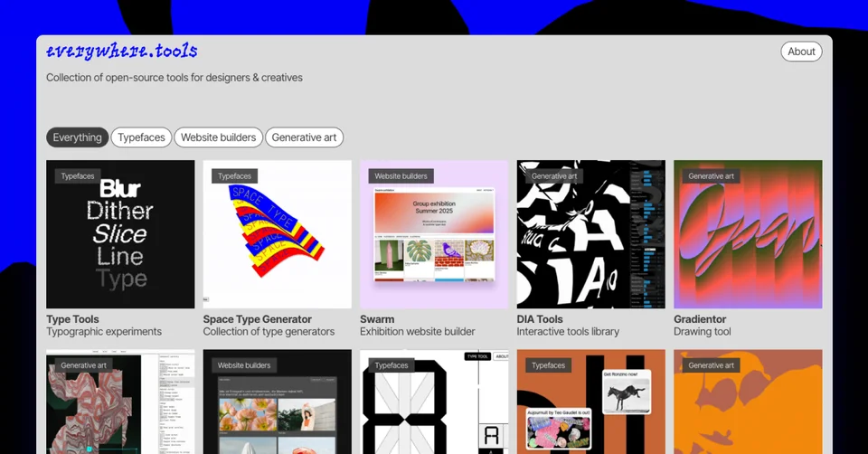Click the Generative art tag on marbled card

(x=83, y=365)
